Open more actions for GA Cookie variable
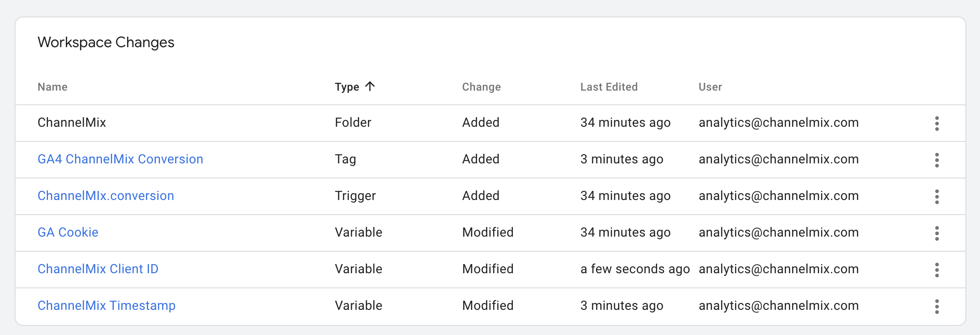 click(937, 233)
